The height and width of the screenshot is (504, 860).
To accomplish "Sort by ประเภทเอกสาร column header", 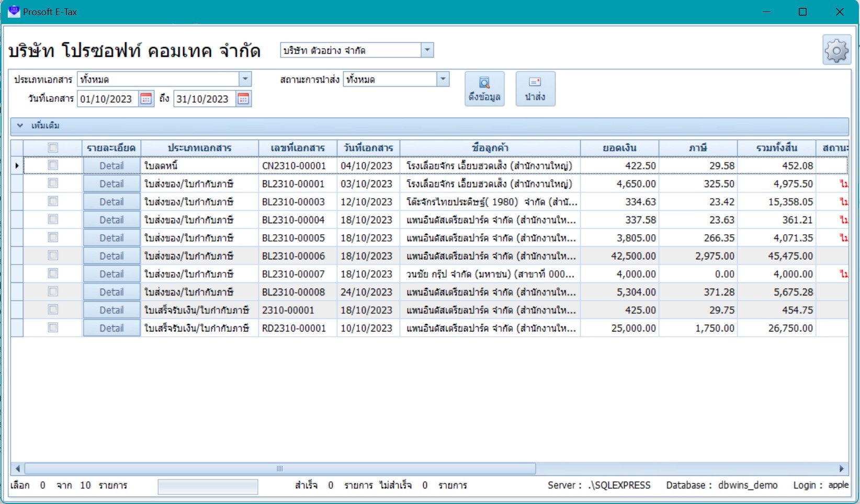I will 200,148.
